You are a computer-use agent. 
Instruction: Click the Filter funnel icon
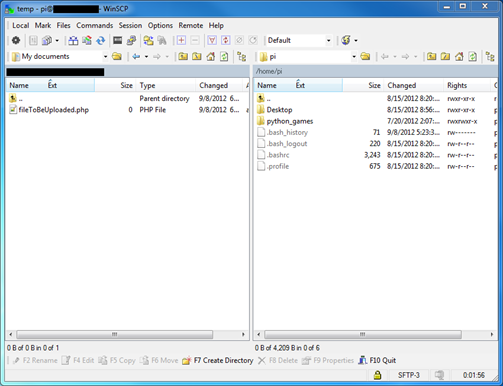coord(212,40)
